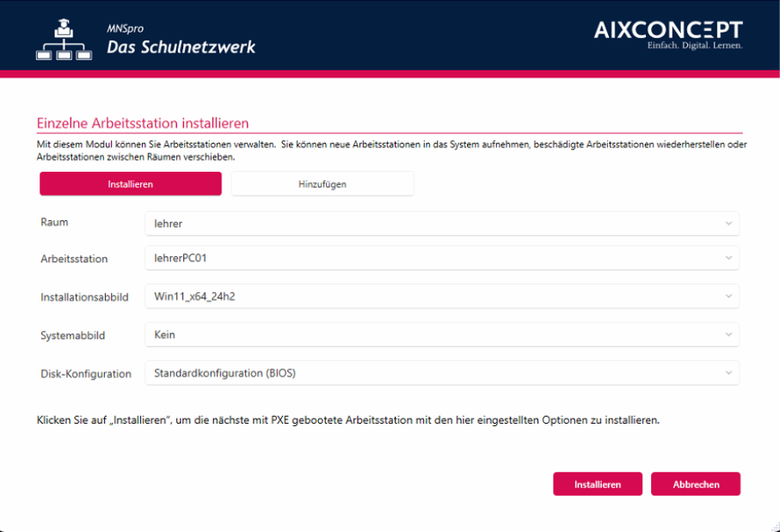Screen dimensions: 780x532
Task: Click the AIXCONCEPT brand logo
Action: (668, 34)
